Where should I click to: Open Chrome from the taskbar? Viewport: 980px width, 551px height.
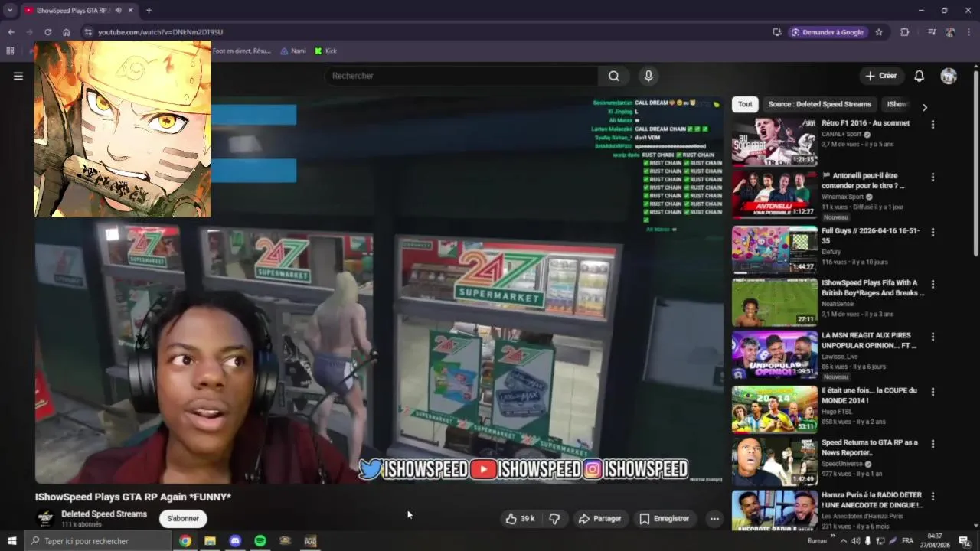(x=185, y=541)
